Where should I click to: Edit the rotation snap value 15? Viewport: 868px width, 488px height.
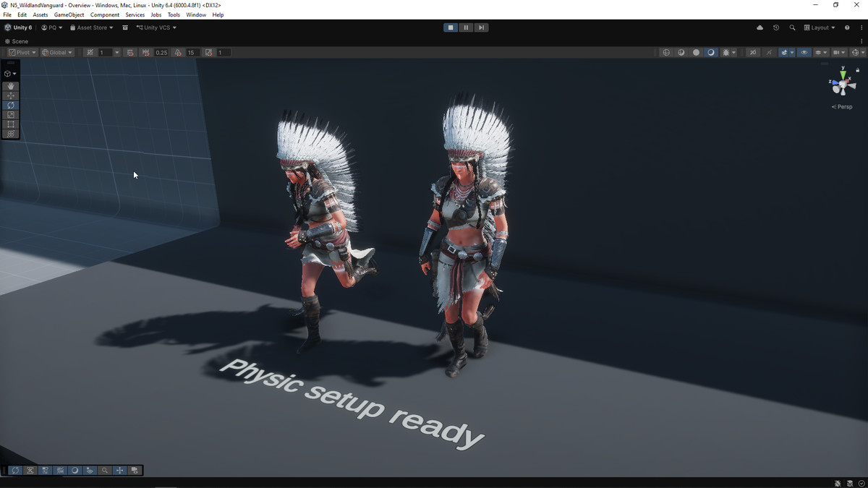point(192,53)
